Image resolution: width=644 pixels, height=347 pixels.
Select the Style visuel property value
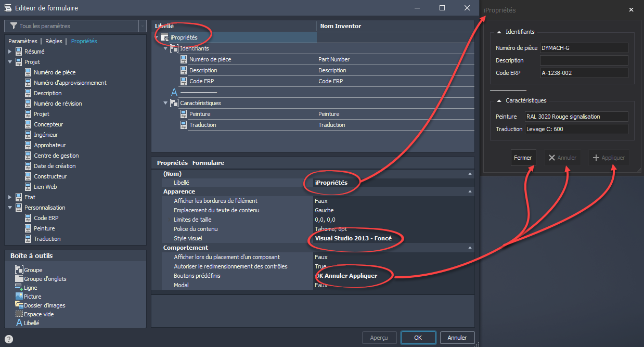pos(353,238)
